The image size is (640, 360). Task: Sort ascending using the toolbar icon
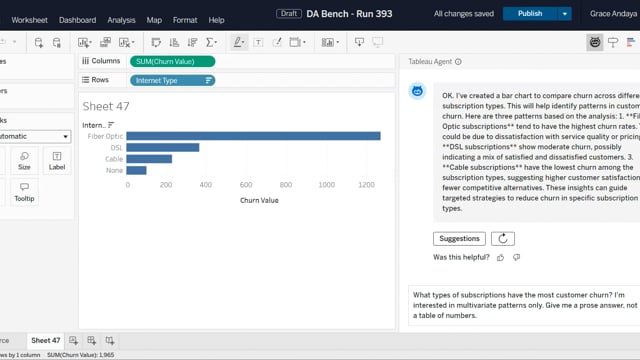174,42
